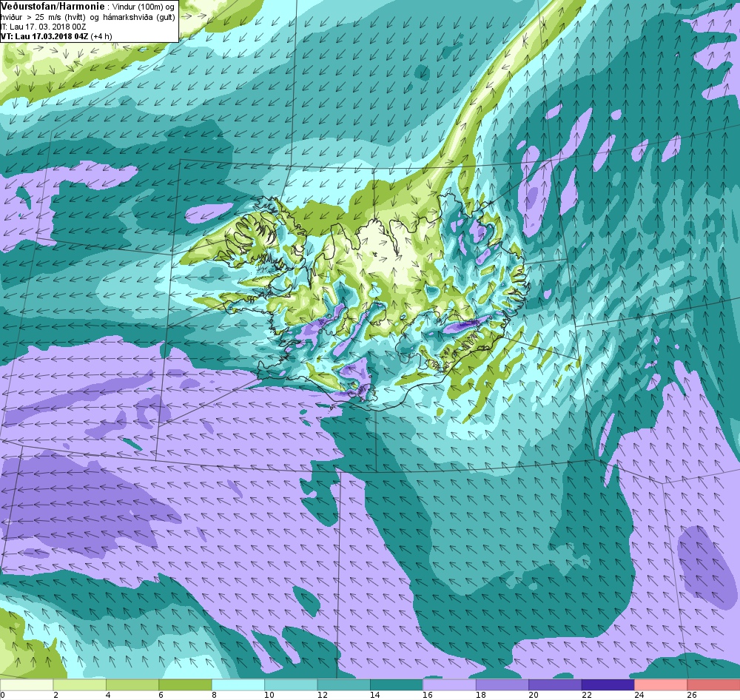Image resolution: width=740 pixels, height=700 pixels.
Task: Click the 'hviður > 25 m/s (hvítt)' text line
Action: click(x=44, y=17)
